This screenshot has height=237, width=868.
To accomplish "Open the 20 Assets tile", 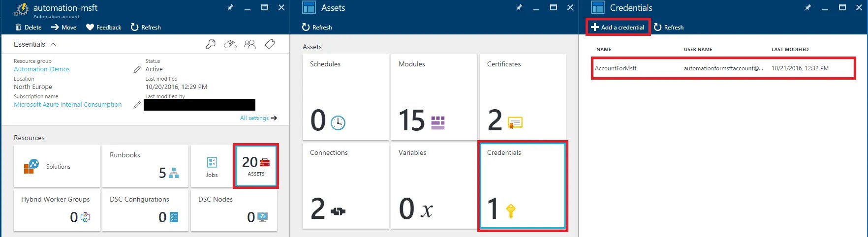I will point(256,166).
